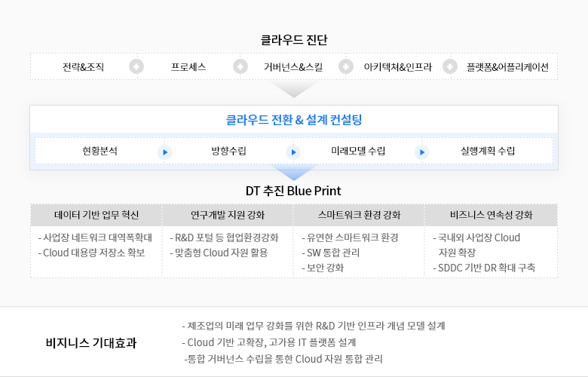The height and width of the screenshot is (377, 588).
Task: Click the plus icon between 전략&조직 and 프로세스
Action: tap(136, 66)
